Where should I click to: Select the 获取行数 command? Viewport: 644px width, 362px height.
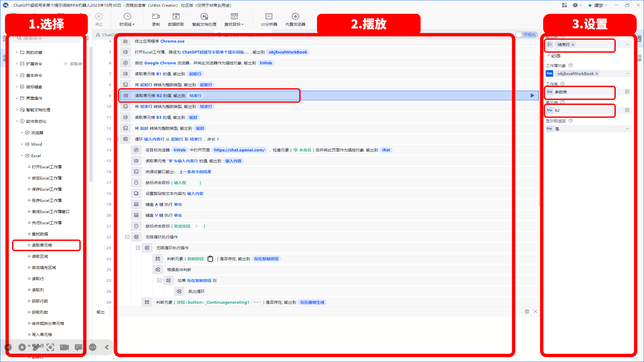[x=40, y=301]
